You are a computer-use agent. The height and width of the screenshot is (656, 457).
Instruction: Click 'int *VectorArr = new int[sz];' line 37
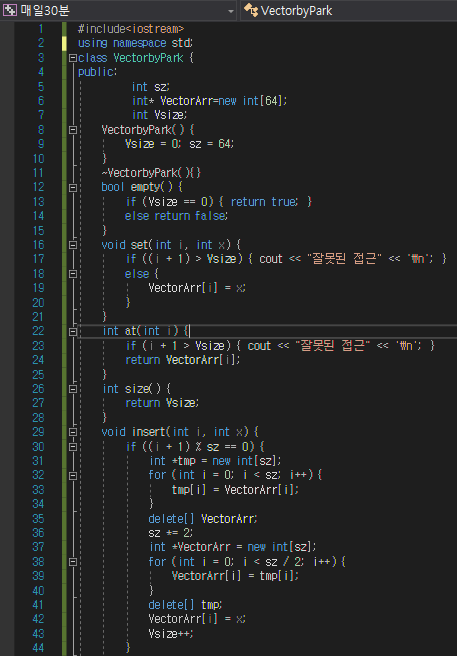coord(233,547)
